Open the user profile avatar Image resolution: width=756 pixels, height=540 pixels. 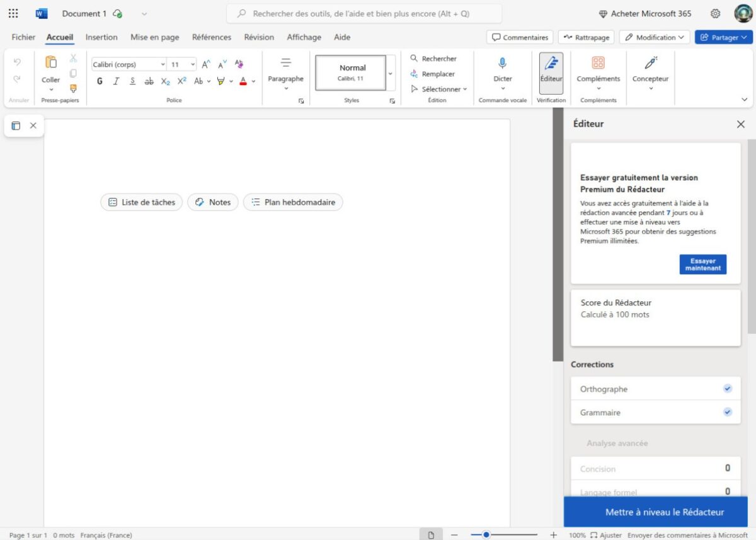(x=743, y=13)
